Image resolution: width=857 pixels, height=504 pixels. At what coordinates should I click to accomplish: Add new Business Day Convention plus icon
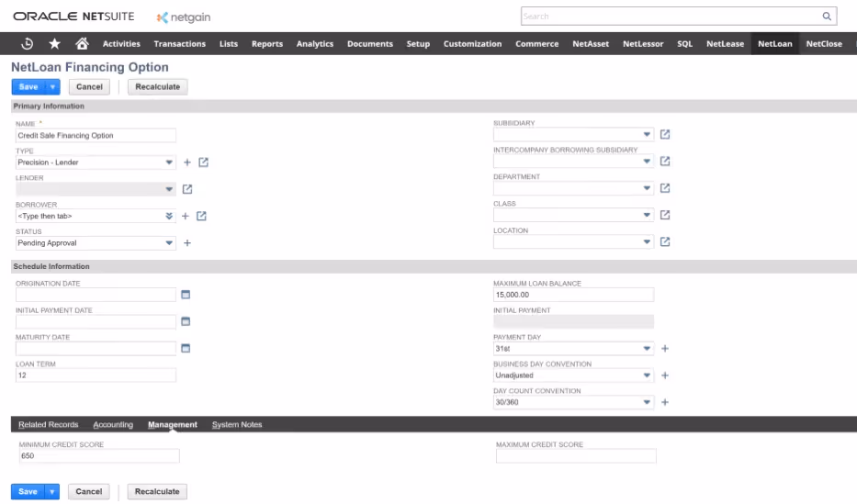pyautogui.click(x=665, y=375)
